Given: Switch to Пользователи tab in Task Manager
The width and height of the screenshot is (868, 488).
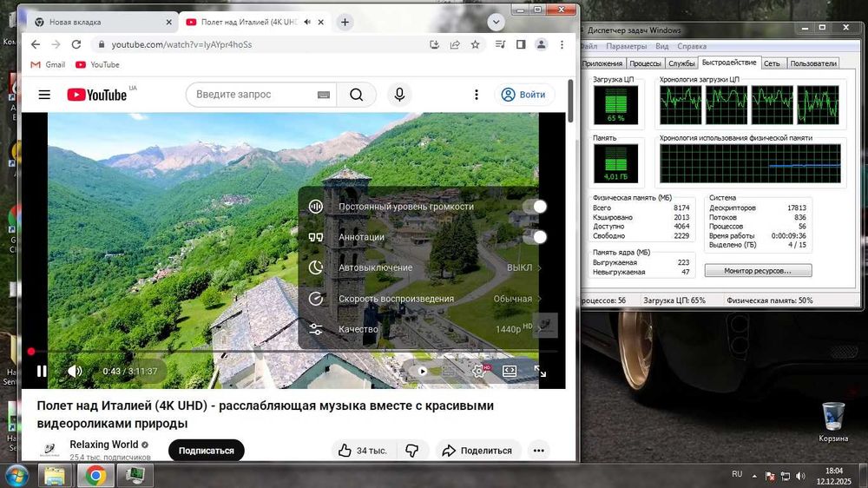Looking at the screenshot, I should click(813, 63).
